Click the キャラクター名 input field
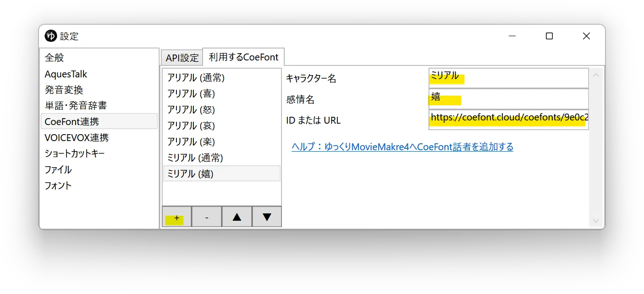The height and width of the screenshot is (294, 644). (x=508, y=78)
